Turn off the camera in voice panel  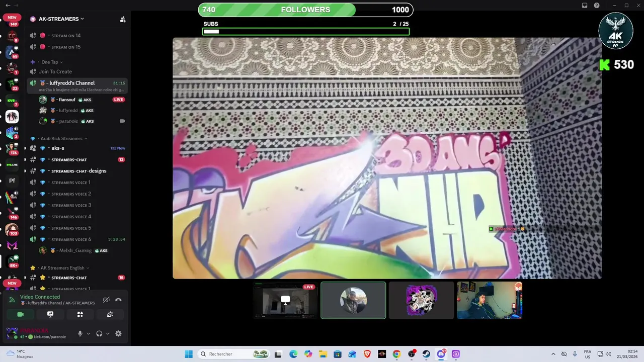21,314
